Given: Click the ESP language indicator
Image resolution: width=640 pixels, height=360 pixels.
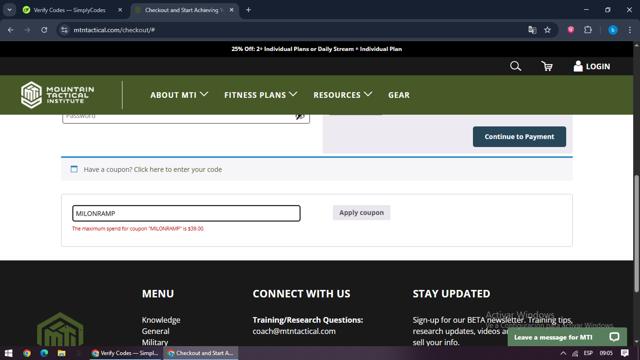Looking at the screenshot, I should pos(588,353).
